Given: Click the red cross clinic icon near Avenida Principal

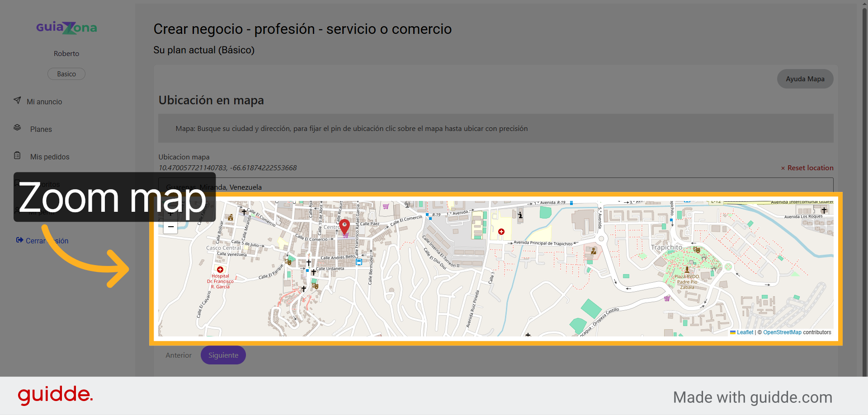Looking at the screenshot, I should coord(501,232).
